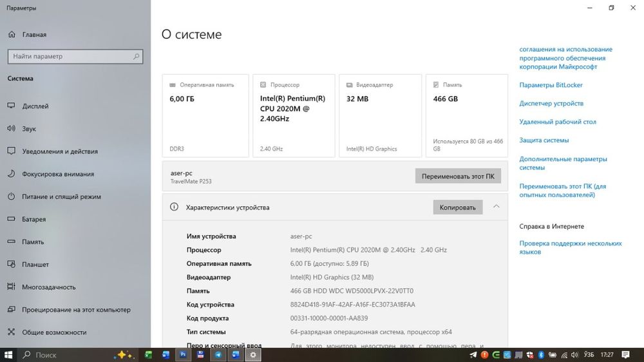Switch to the Word icon next to Settings gear
This screenshot has height=362, width=644.
click(x=236, y=355)
